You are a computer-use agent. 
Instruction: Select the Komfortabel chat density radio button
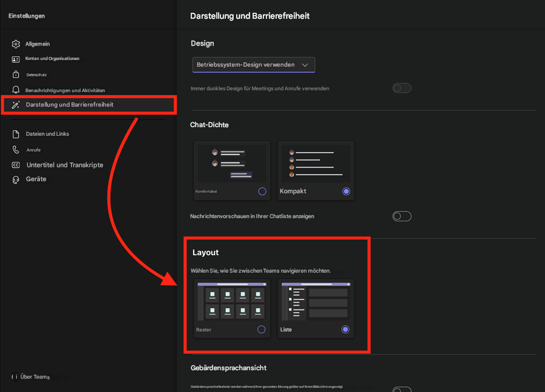click(262, 191)
